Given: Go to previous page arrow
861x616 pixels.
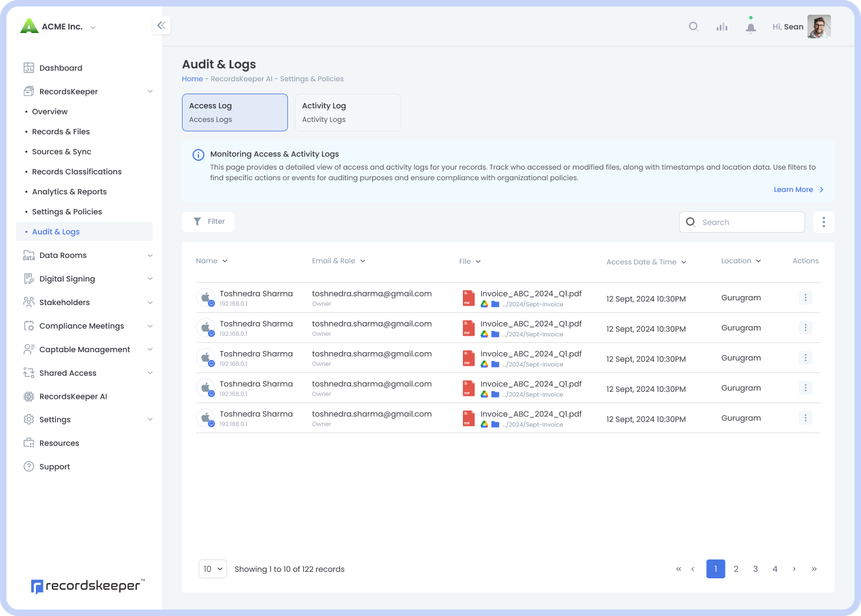Looking at the screenshot, I should [x=693, y=569].
